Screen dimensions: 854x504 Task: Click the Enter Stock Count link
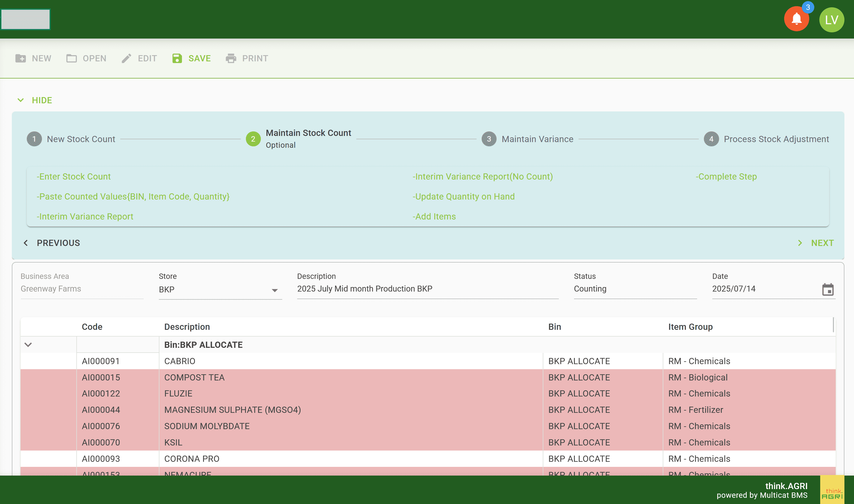[74, 177]
